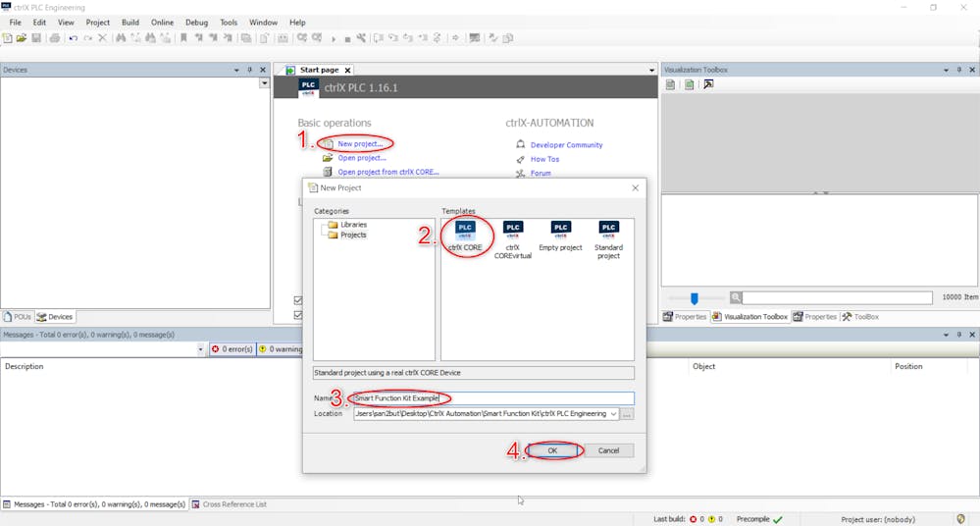
Task: Open the Messages panel title dropdown arrow
Action: tap(946, 335)
